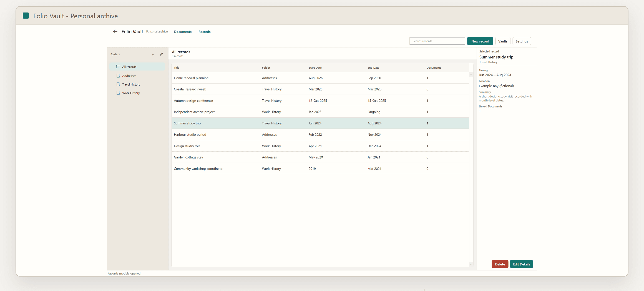Click the Jun 2024 – Aug 2024 timing value
Image resolution: width=644 pixels, height=291 pixels.
coord(495,75)
